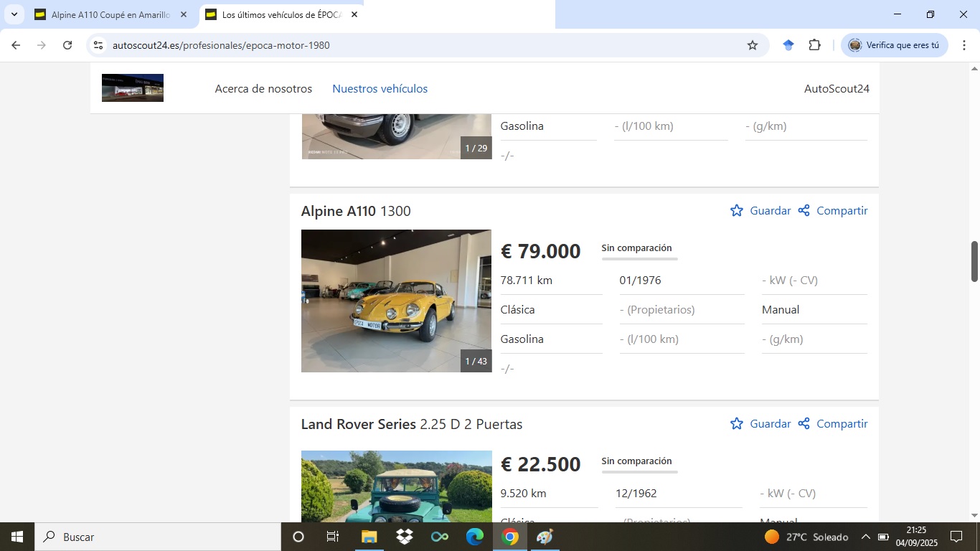Bookmark this page with the star icon
This screenshot has width=980, height=551.
click(x=753, y=45)
